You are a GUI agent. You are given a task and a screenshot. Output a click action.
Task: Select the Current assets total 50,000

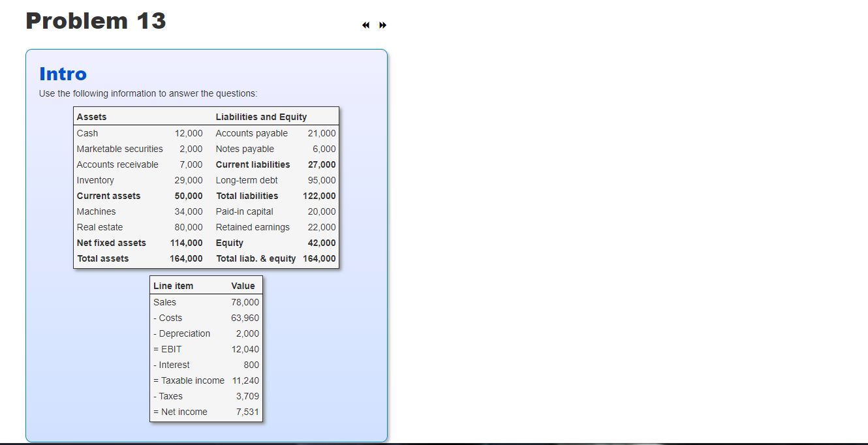point(189,196)
